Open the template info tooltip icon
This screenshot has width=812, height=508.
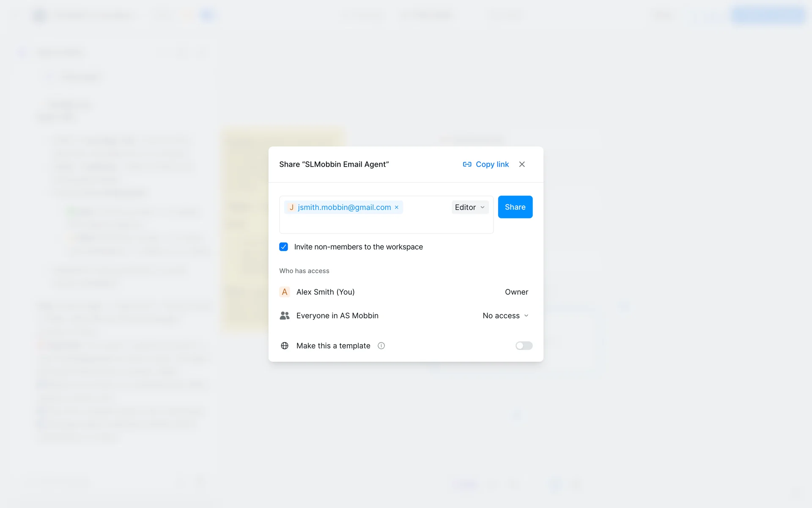click(381, 346)
